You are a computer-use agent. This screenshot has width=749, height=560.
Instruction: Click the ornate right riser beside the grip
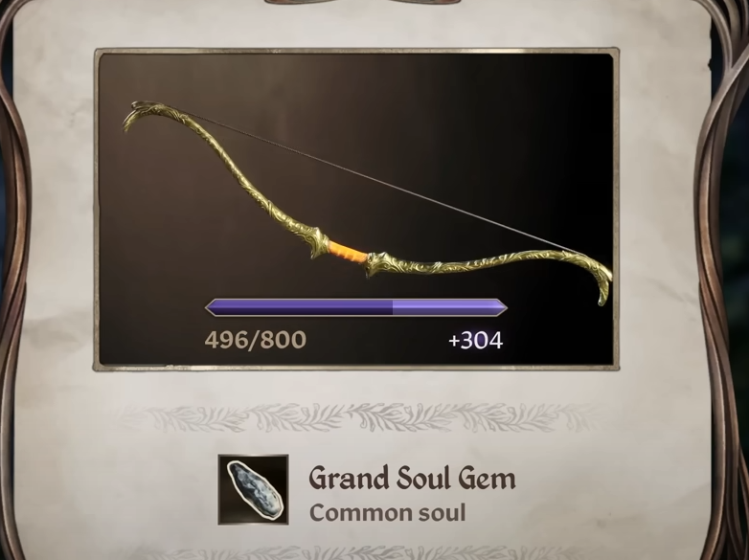coord(384,264)
